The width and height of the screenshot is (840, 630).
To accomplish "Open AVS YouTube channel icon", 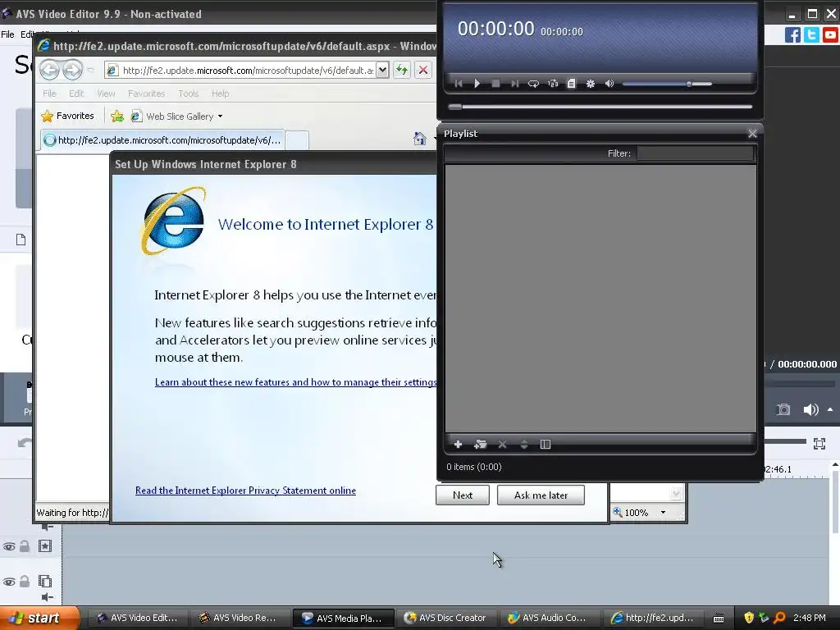I will tap(830, 35).
